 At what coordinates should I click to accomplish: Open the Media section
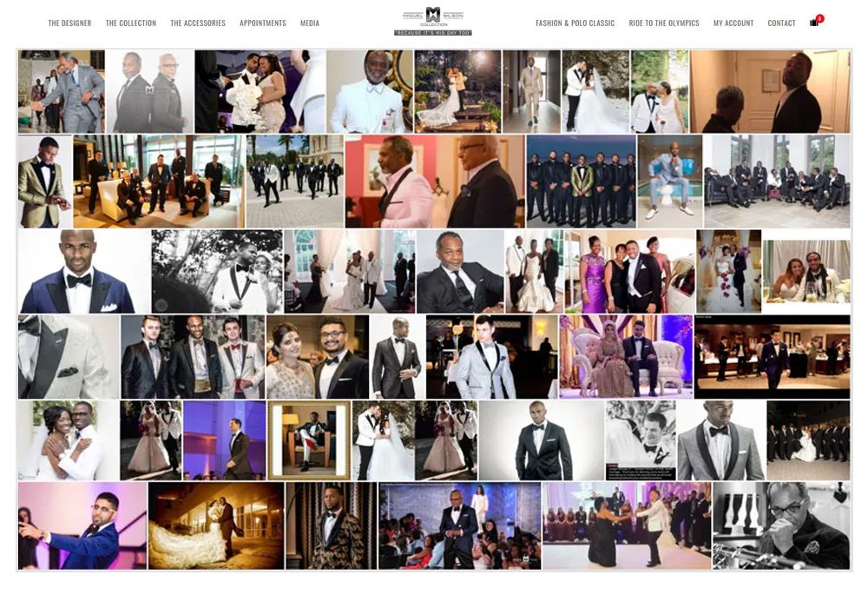(x=310, y=23)
